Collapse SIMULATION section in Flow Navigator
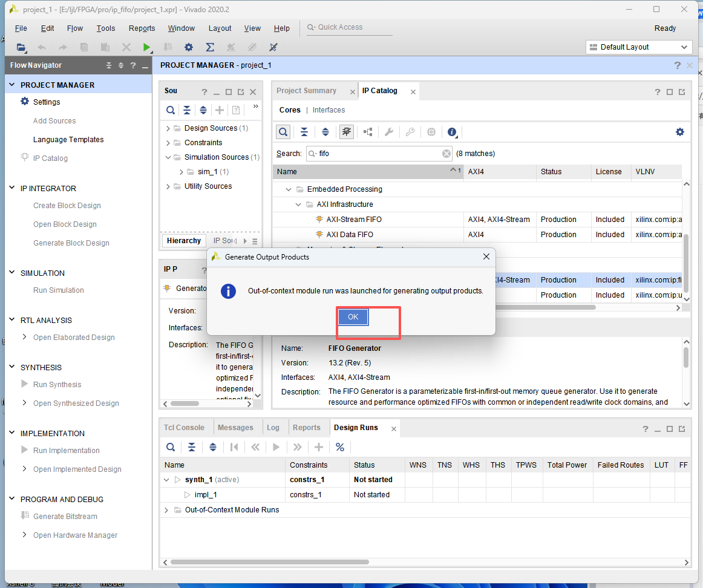Screen dimensions: 703x588 [x=12, y=272]
